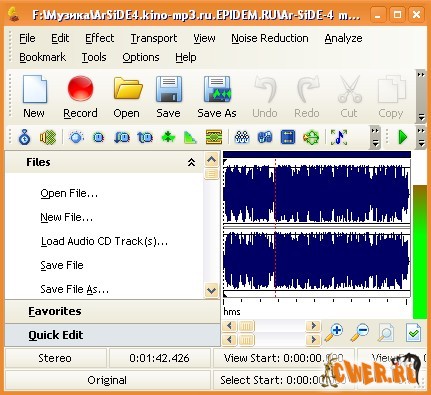Collapse the Files panel with double chevron
Image resolution: width=431 pixels, height=395 pixels.
pos(191,162)
